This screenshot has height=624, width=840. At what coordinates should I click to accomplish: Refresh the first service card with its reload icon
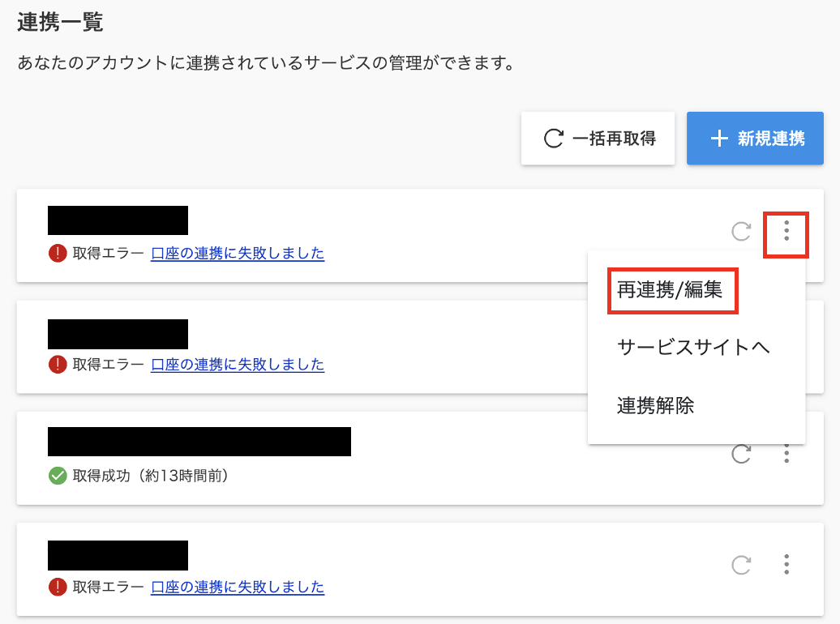click(x=741, y=232)
